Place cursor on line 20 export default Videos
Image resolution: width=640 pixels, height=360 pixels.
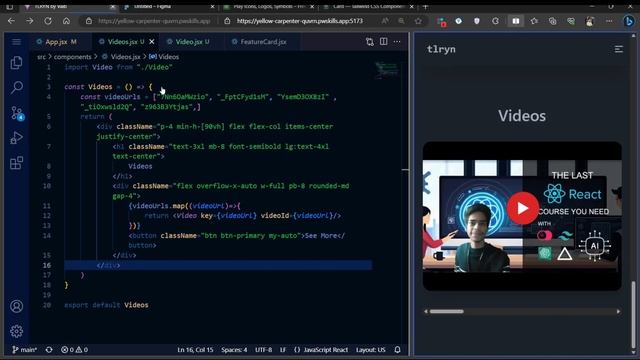(x=106, y=305)
